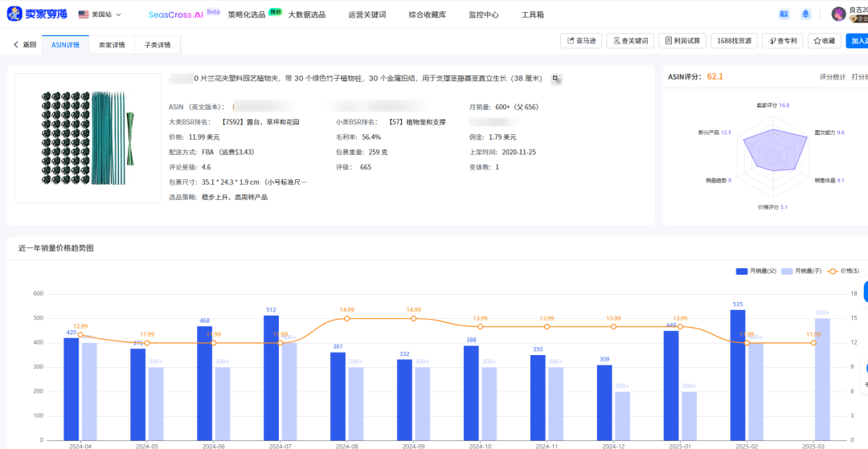Open the 大数据选品 navigation menu
Image resolution: width=868 pixels, height=449 pixels.
pos(307,14)
